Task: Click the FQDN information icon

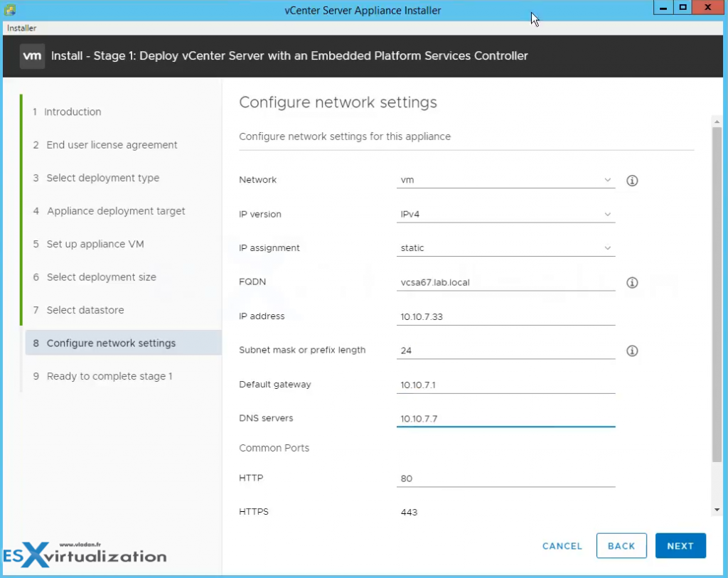Action: click(631, 282)
